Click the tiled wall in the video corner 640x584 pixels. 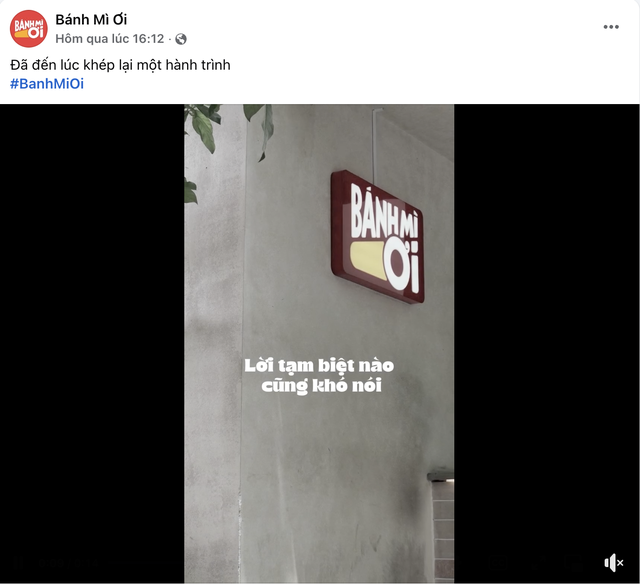coord(443,528)
